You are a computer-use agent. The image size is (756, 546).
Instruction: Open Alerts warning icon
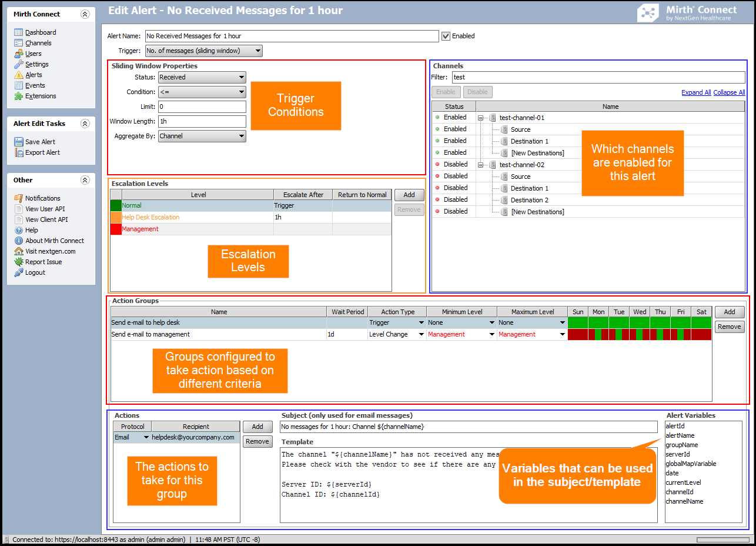pyautogui.click(x=18, y=75)
